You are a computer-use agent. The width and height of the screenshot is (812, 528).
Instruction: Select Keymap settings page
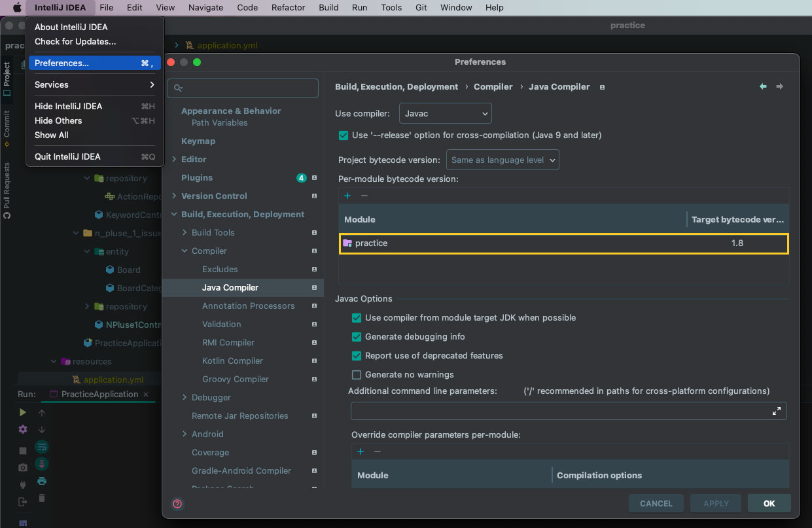pos(198,141)
